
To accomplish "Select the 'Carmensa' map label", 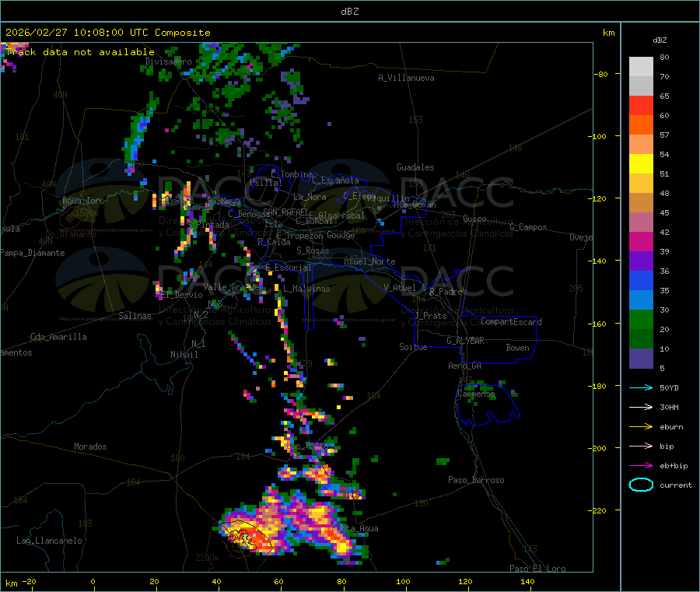I will click(476, 394).
